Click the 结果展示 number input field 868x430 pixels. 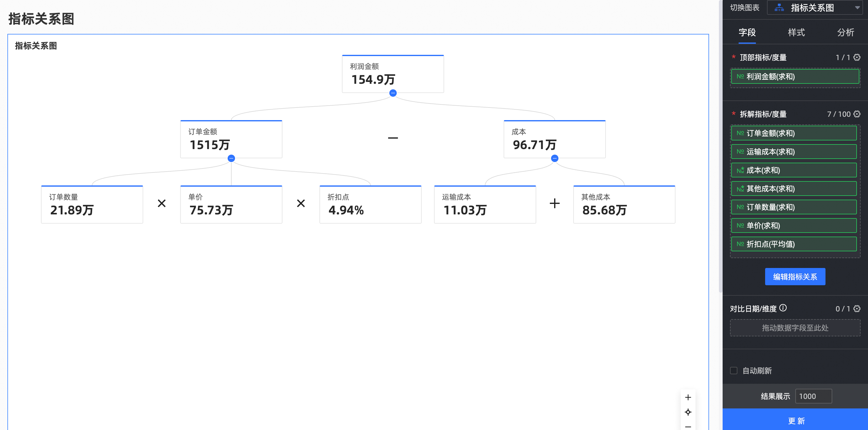813,396
